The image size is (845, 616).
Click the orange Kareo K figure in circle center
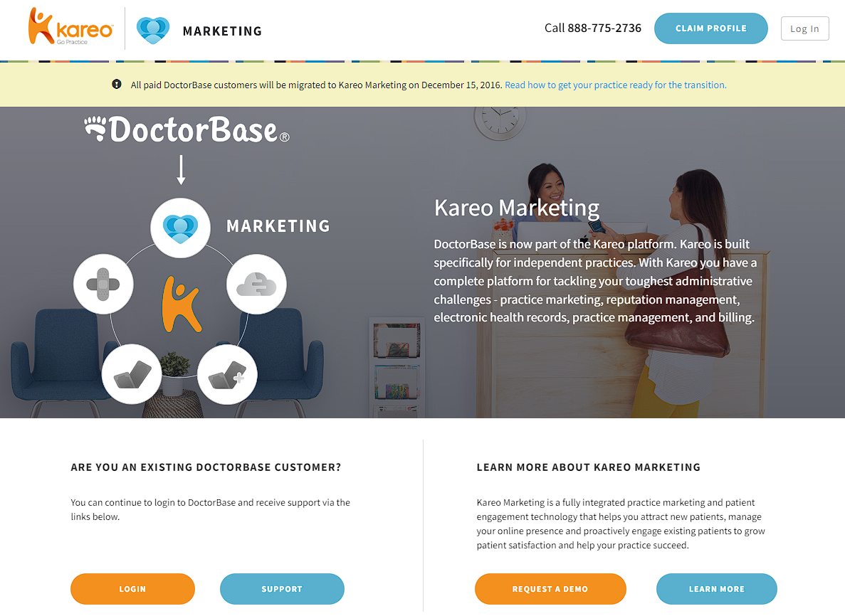pyautogui.click(x=182, y=304)
